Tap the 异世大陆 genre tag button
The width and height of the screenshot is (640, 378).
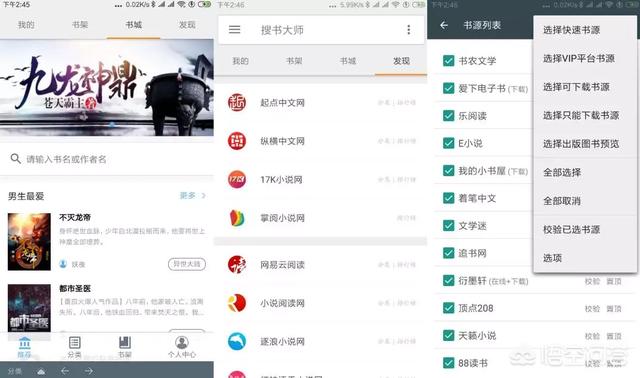tap(187, 264)
